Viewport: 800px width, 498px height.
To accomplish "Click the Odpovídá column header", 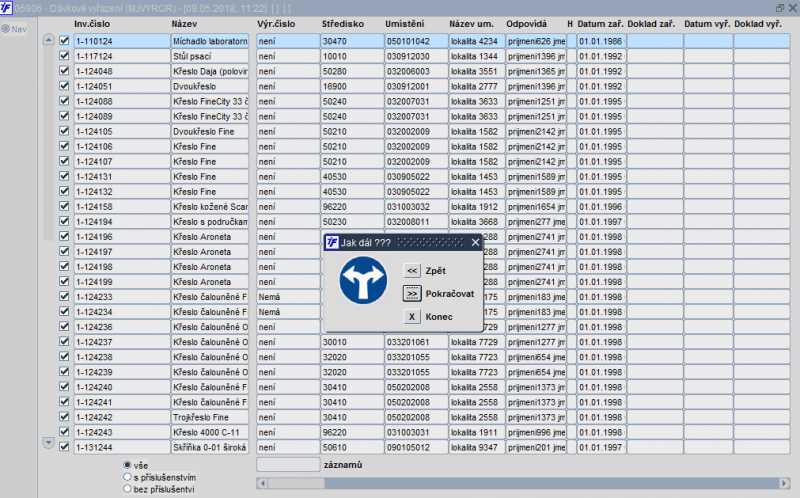I will pos(527,24).
